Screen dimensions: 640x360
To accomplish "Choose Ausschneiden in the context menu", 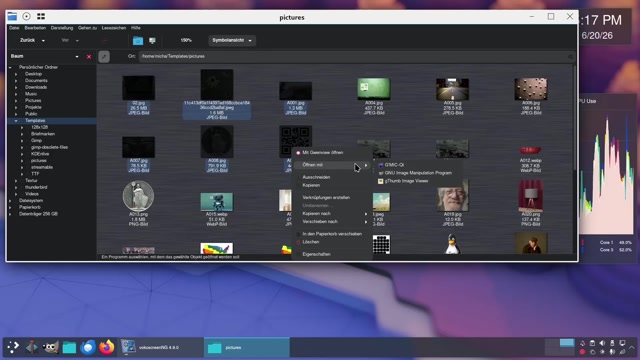I will tap(316, 177).
